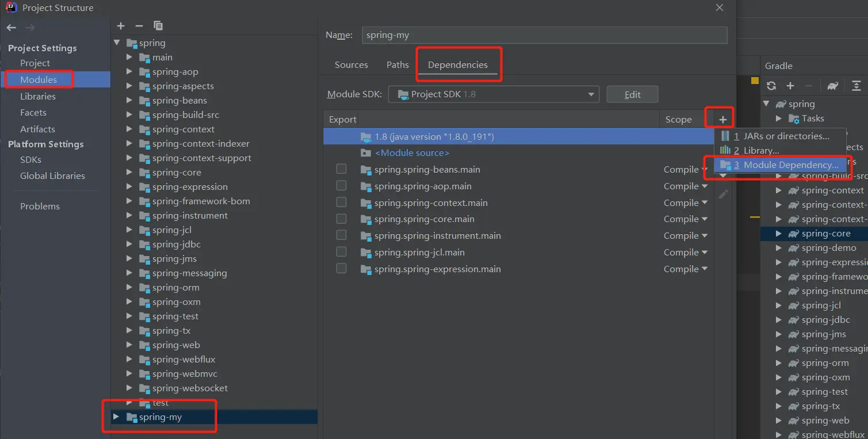Click the pencil edit icon beside the dependencies table

(723, 194)
